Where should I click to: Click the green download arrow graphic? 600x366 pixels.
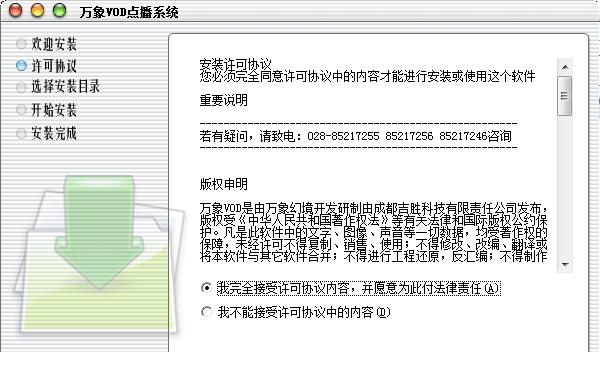pos(99,232)
